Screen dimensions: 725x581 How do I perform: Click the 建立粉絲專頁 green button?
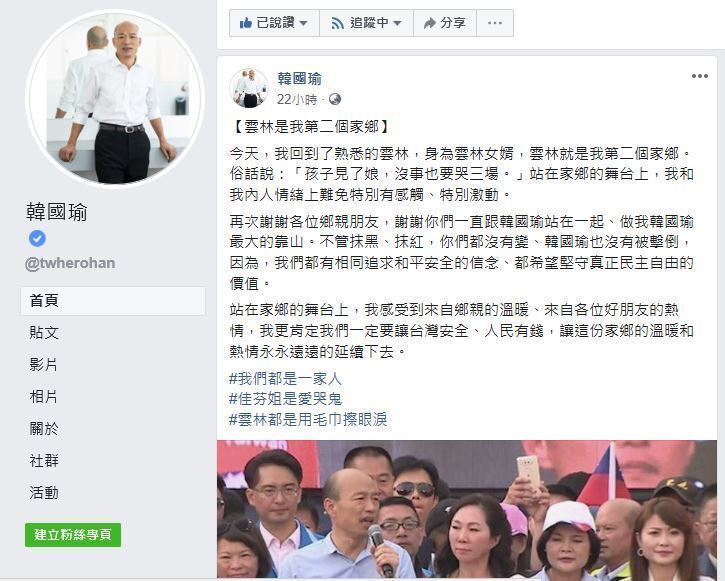pyautogui.click(x=73, y=535)
